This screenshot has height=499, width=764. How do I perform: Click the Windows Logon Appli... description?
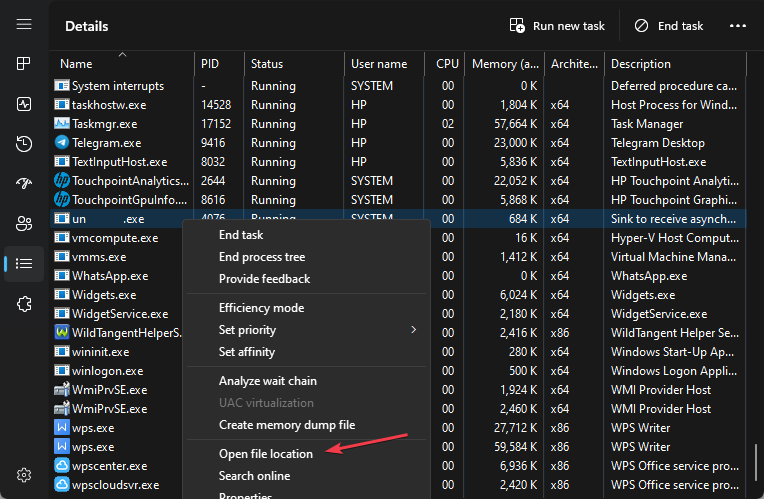tap(674, 371)
